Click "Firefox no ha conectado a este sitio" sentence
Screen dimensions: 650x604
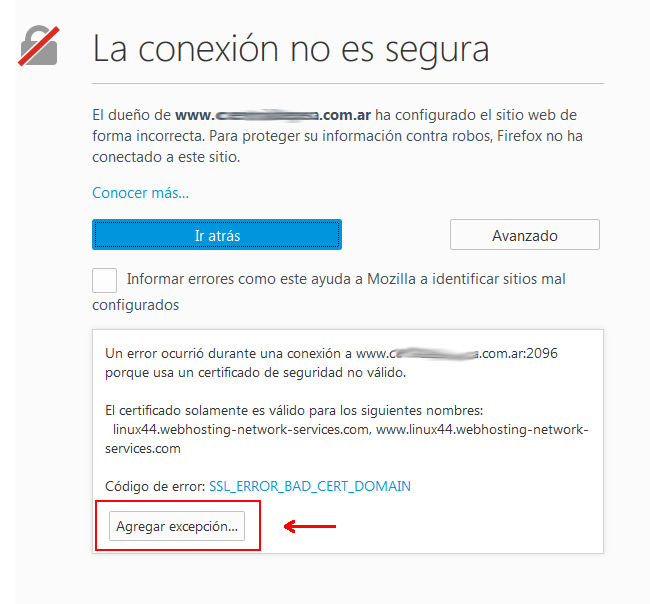tap(337, 146)
